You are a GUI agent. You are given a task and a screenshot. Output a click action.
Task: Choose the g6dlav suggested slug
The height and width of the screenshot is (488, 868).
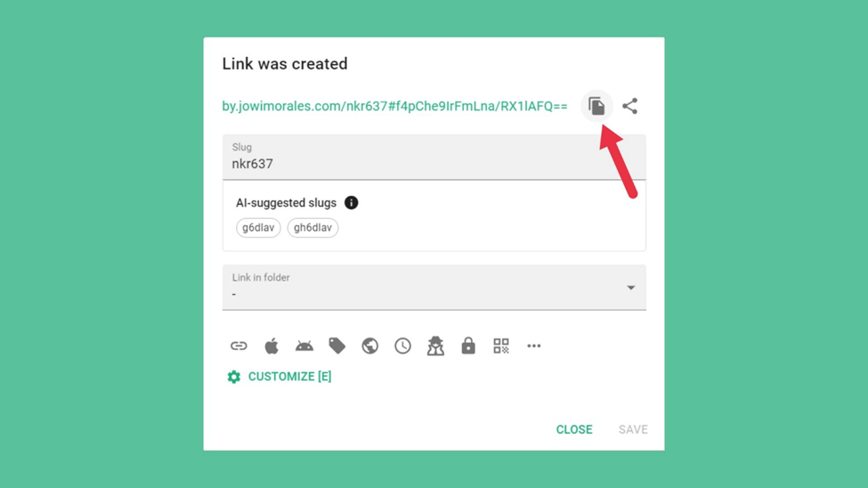point(258,228)
